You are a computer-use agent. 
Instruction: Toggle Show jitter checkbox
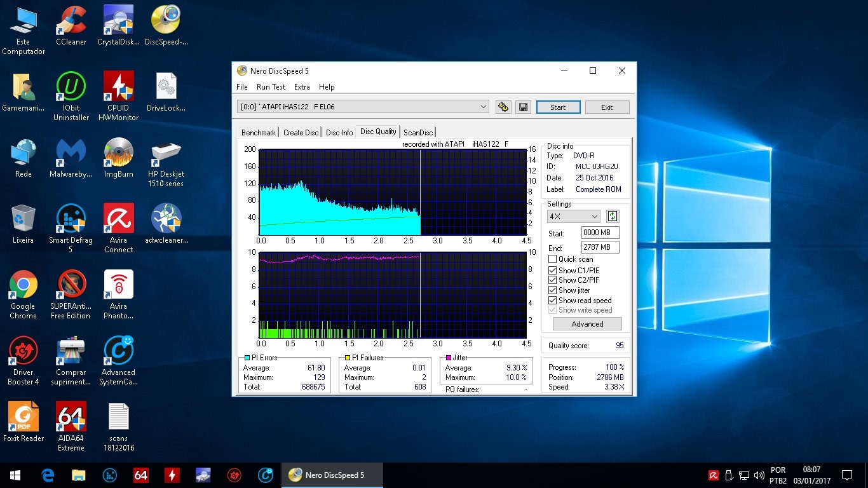coord(552,290)
